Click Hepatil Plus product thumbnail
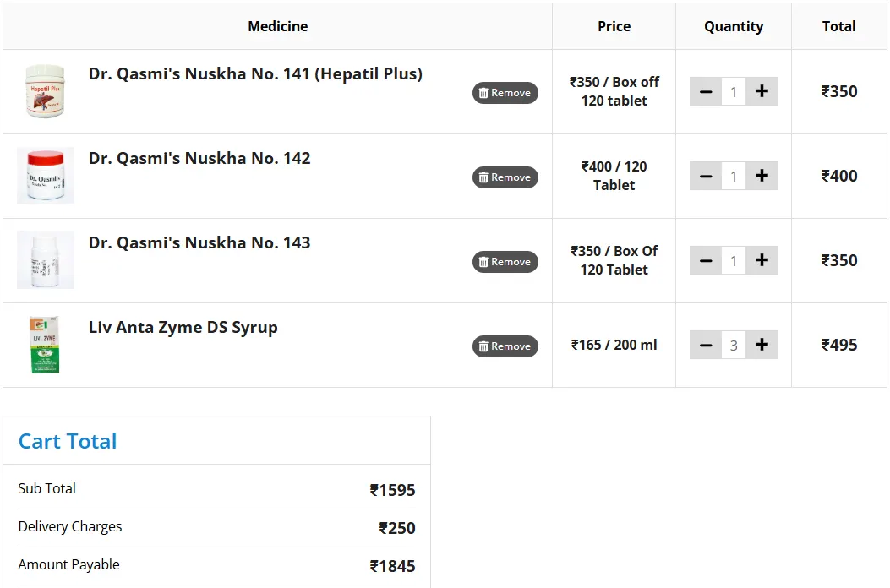Image resolution: width=890 pixels, height=588 pixels. pyautogui.click(x=46, y=91)
